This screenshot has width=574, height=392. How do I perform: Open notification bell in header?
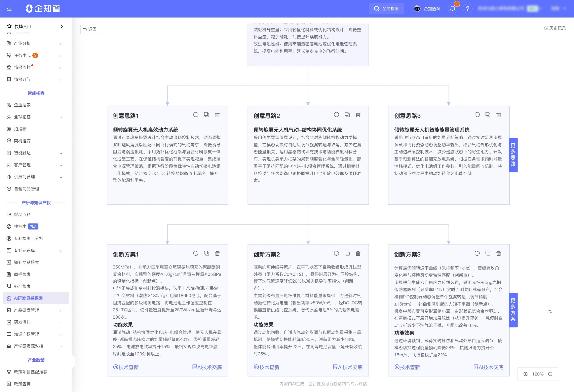pyautogui.click(x=453, y=9)
